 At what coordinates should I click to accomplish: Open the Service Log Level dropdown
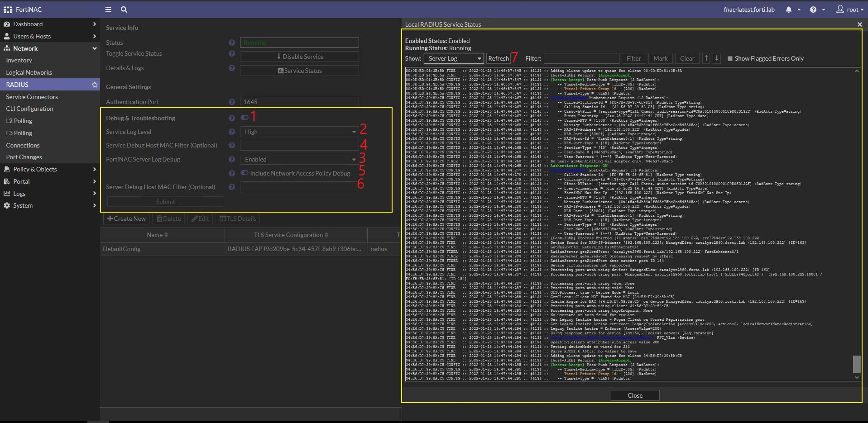pos(299,132)
